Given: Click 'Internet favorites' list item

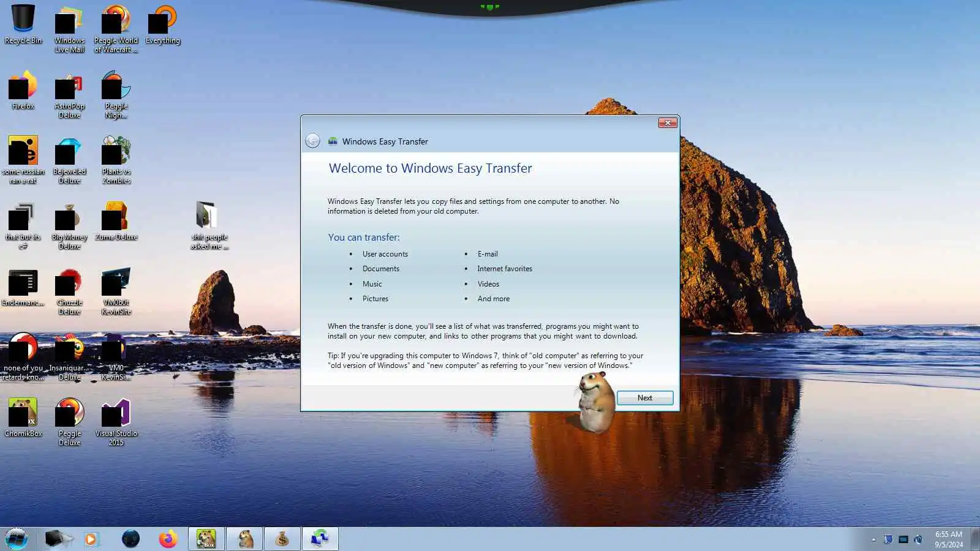Looking at the screenshot, I should click(x=505, y=269).
